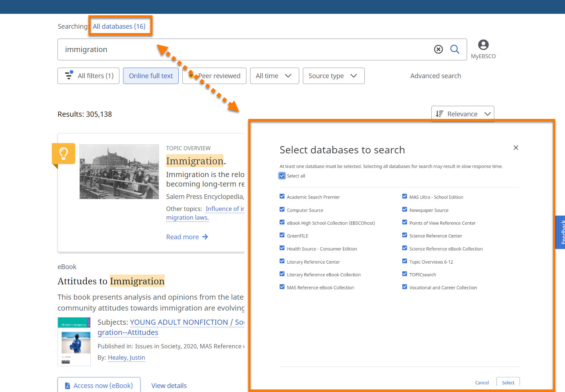Click the Attitudes to Immigration book cover
This screenshot has width=565, height=392.
[x=74, y=341]
